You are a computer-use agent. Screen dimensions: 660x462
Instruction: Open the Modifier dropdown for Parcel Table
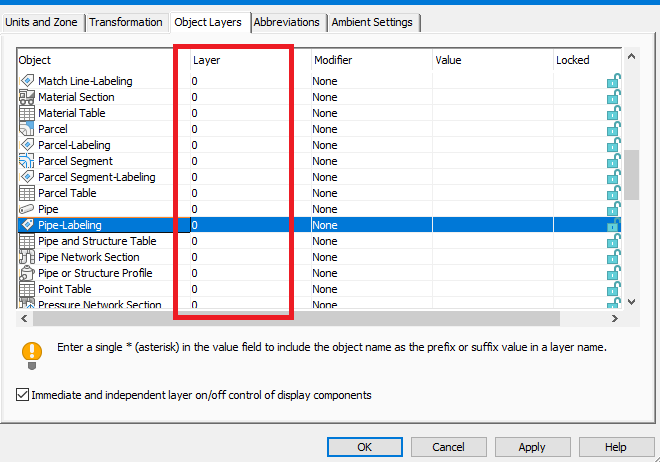[372, 193]
